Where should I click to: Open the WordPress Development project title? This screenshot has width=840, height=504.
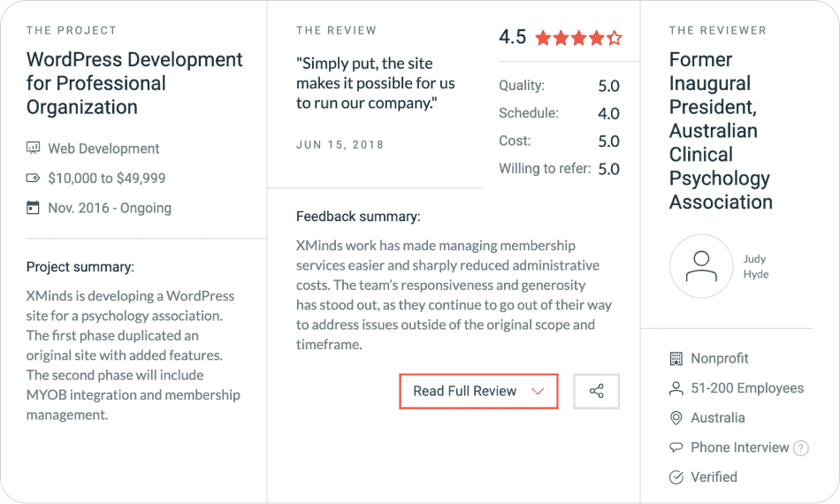tap(134, 83)
